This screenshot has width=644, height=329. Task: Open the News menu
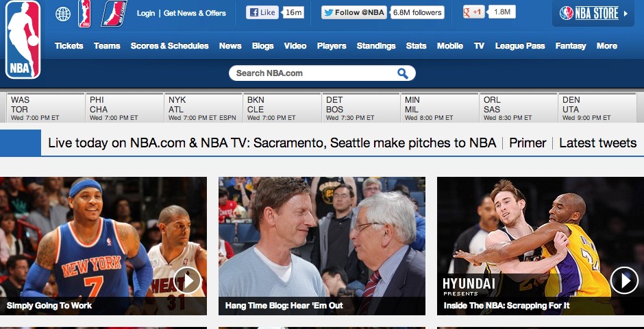pos(230,46)
